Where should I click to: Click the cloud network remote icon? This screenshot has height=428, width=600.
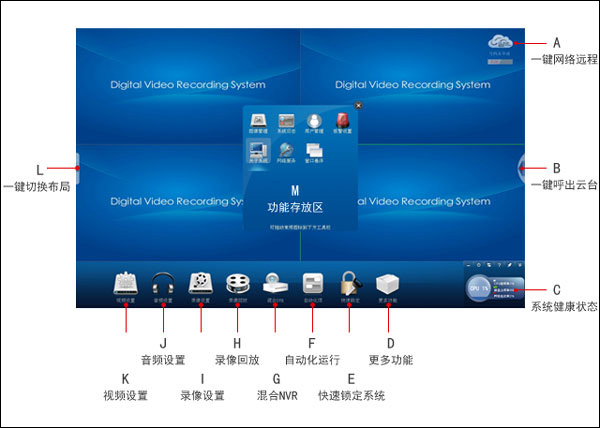pos(500,42)
